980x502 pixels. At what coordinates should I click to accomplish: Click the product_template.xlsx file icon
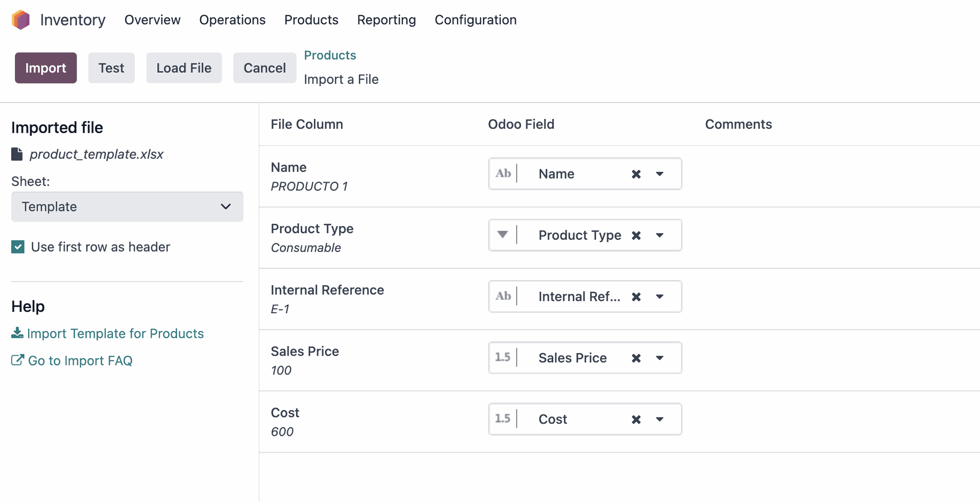tap(17, 154)
